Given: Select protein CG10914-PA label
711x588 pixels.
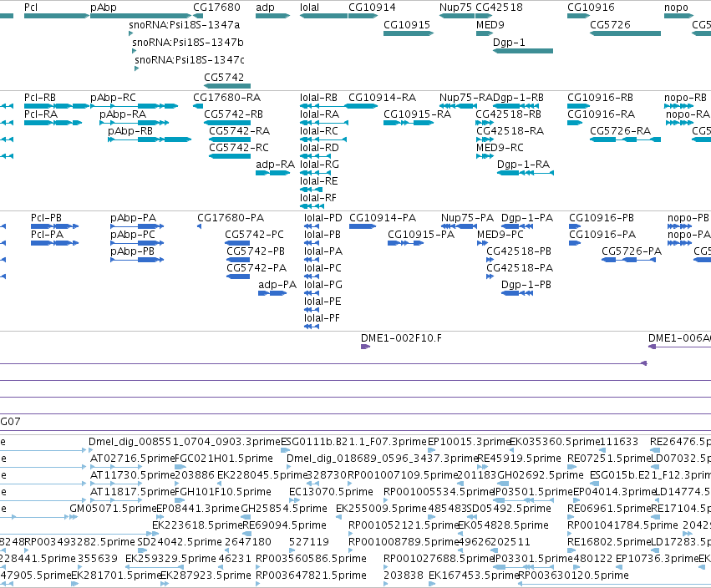Looking at the screenshot, I should tap(383, 218).
